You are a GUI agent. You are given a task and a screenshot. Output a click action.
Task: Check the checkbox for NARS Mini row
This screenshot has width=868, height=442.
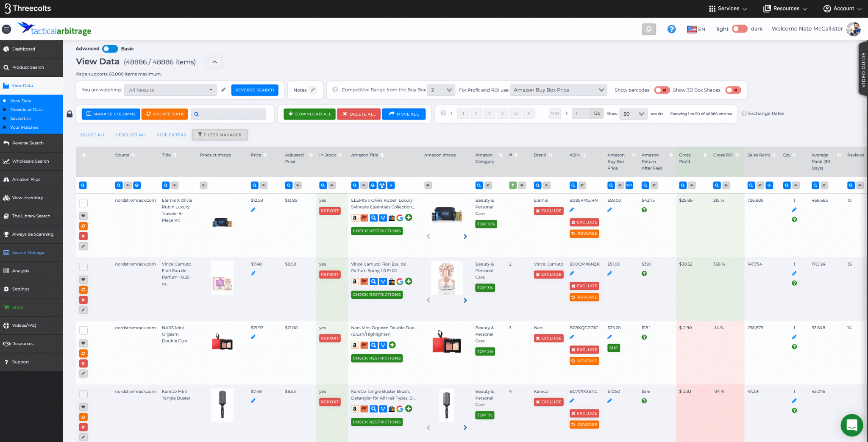(x=83, y=331)
